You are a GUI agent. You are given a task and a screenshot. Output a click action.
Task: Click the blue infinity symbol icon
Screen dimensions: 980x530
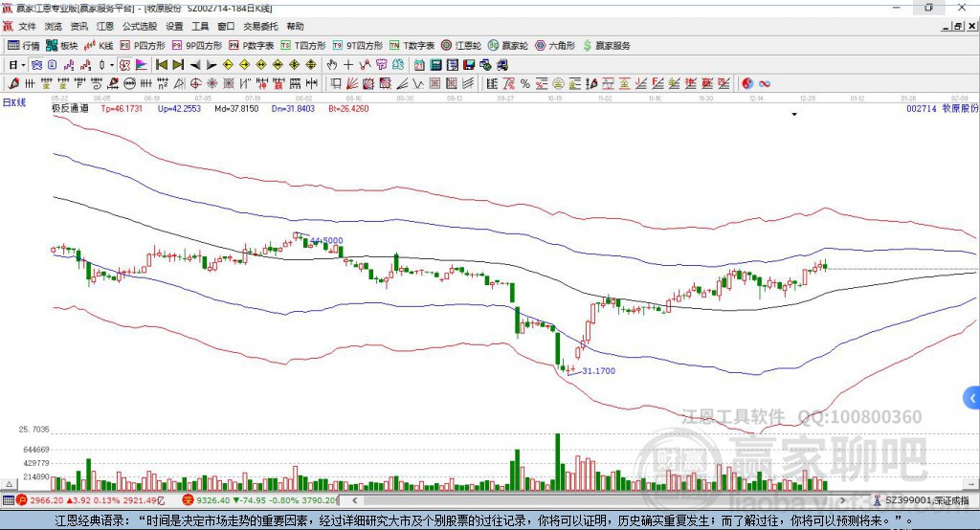click(765, 84)
